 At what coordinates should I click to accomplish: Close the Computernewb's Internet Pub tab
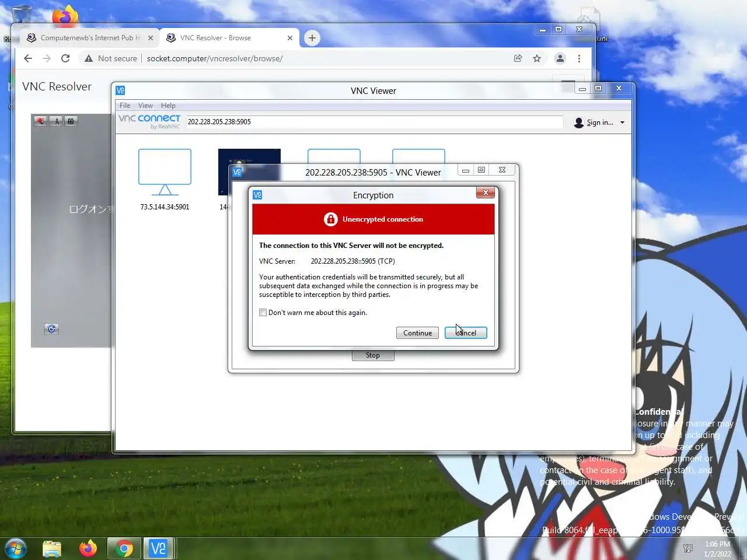tap(151, 38)
